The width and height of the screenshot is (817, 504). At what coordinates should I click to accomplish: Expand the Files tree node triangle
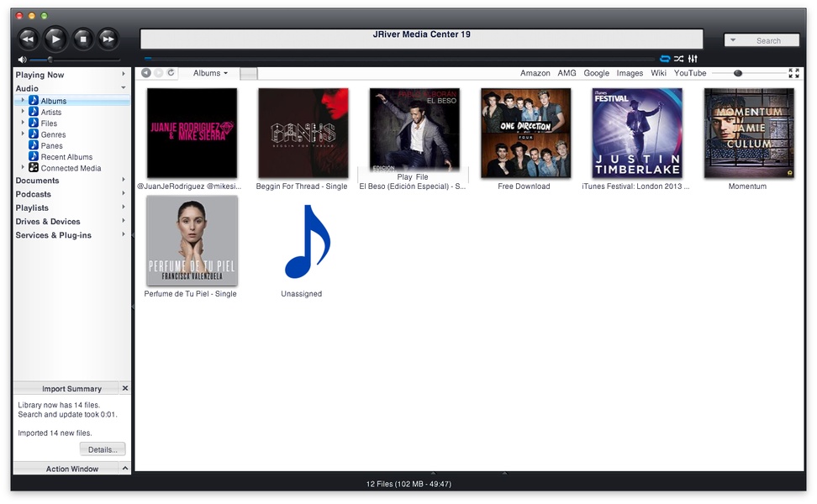pyautogui.click(x=23, y=123)
